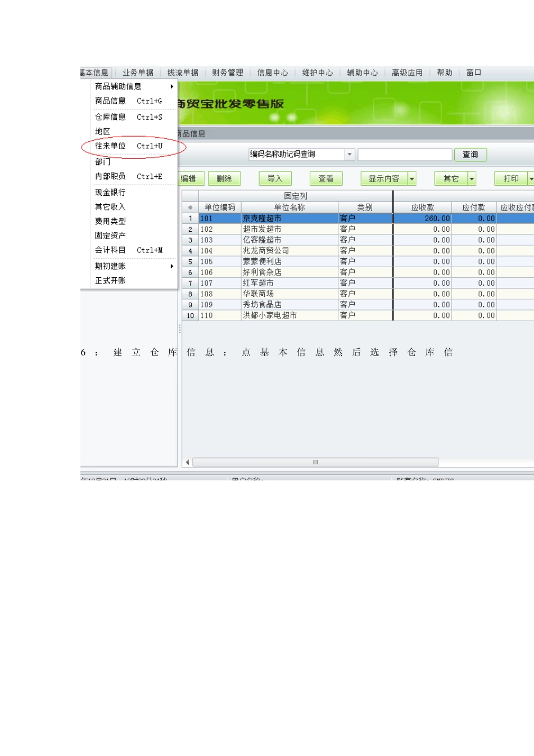Expand the 其它 dropdown arrow
Viewport: 534px width, 756px height.
tap(472, 178)
